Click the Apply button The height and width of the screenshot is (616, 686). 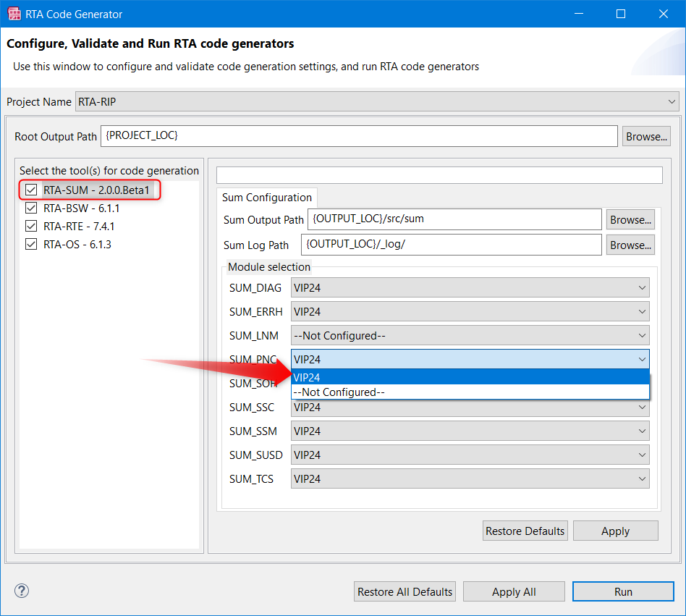coord(615,531)
